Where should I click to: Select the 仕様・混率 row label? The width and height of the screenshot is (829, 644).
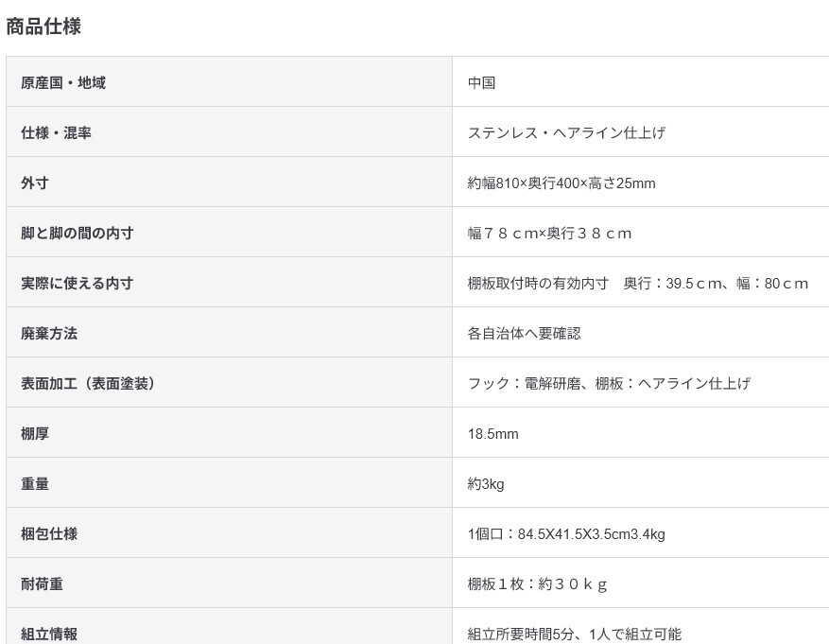pos(56,132)
